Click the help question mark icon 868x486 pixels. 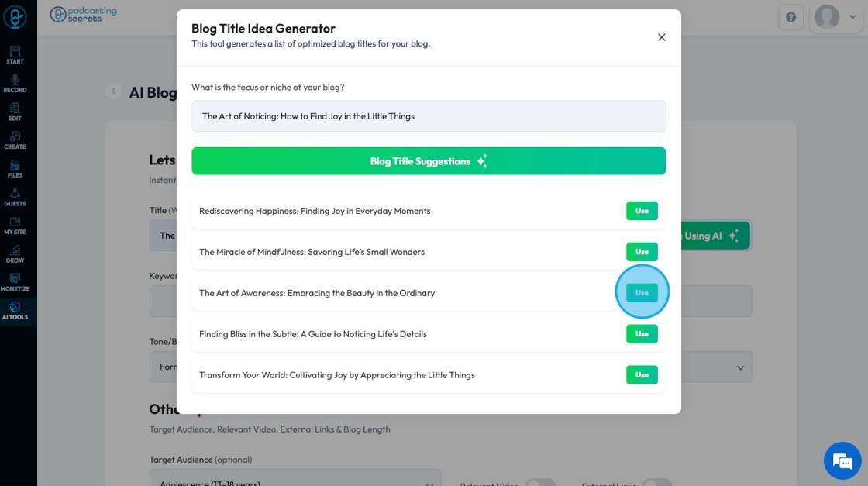click(790, 17)
